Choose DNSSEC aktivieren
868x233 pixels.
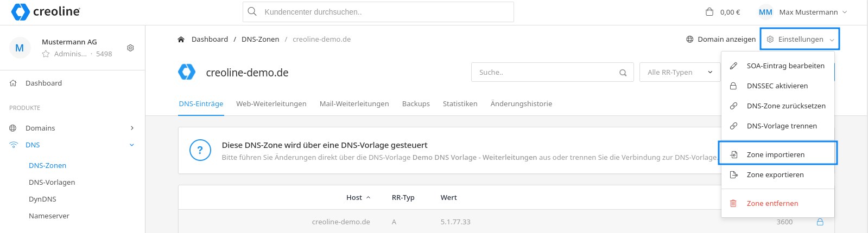[x=778, y=86]
